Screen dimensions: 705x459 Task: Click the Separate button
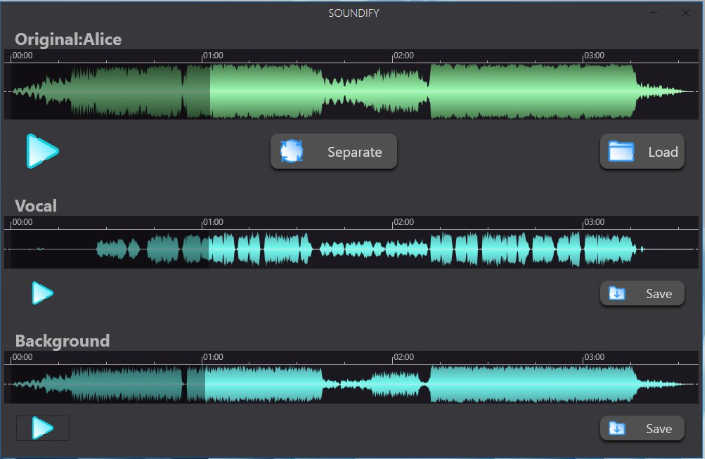tap(334, 152)
